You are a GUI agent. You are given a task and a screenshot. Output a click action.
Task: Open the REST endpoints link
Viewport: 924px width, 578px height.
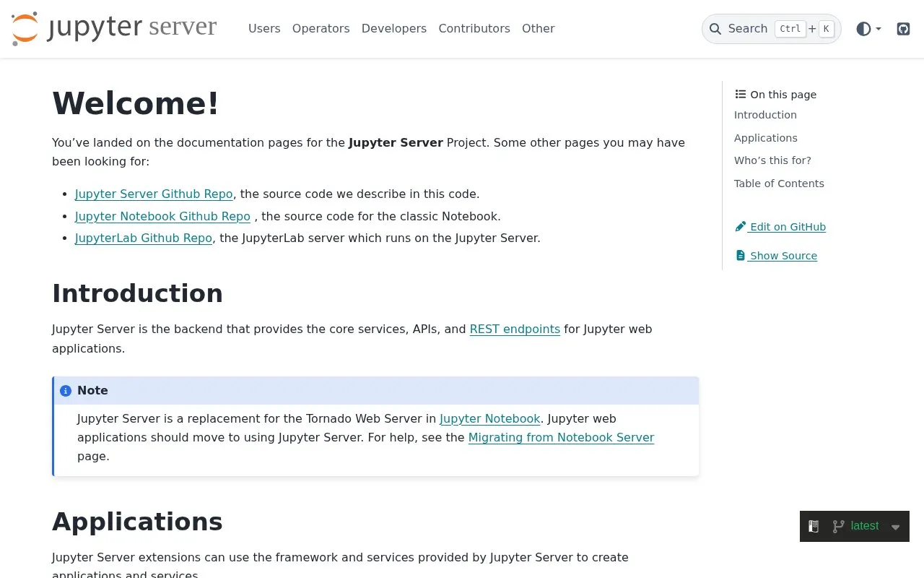click(515, 329)
